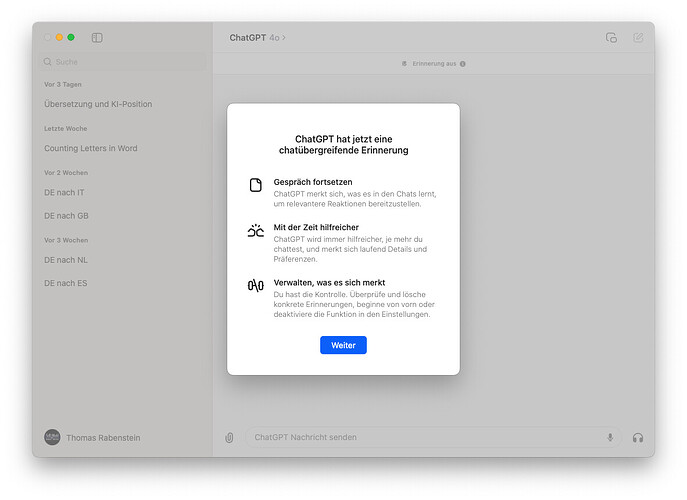
Task: Open chat Counting Letters in Word
Action: click(91, 149)
